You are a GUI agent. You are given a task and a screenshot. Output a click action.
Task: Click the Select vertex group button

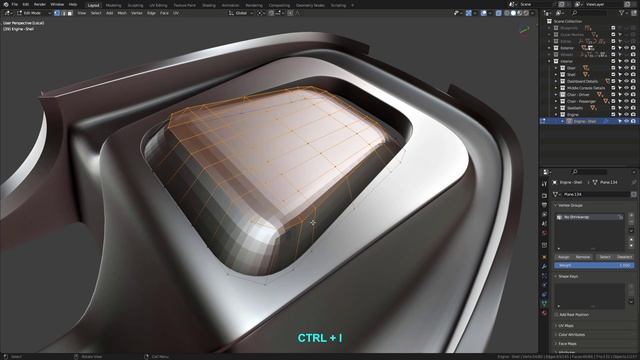pyautogui.click(x=605, y=257)
